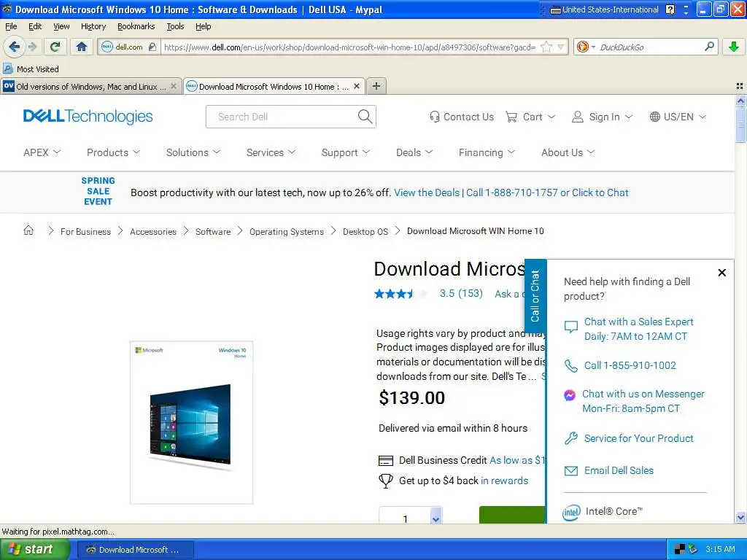Expand the Solutions navigation dropdown
747x560 pixels.
[193, 152]
